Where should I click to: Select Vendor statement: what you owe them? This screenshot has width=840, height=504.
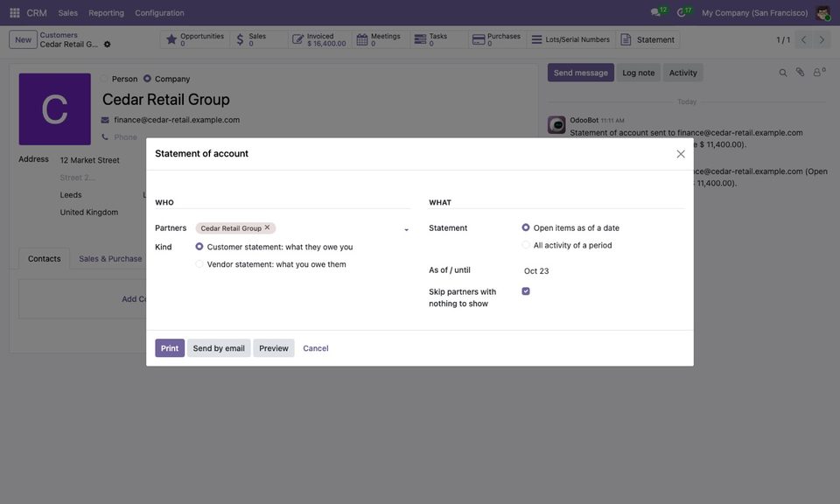(x=199, y=264)
